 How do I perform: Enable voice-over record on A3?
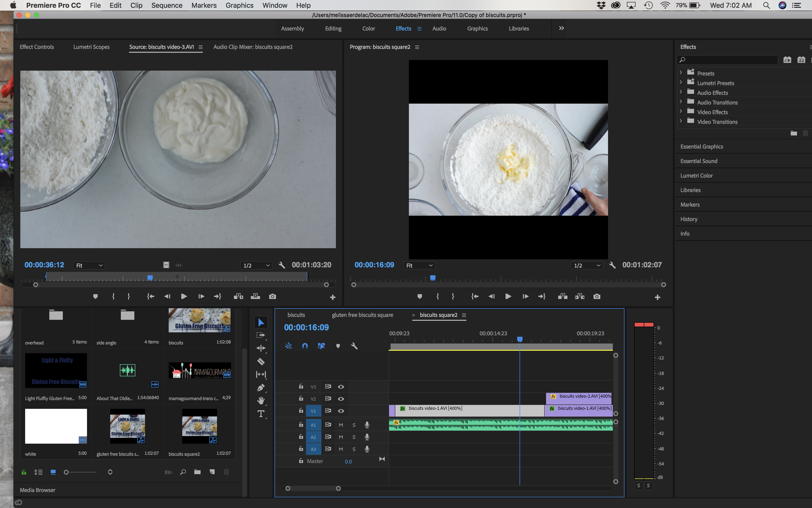(x=367, y=449)
